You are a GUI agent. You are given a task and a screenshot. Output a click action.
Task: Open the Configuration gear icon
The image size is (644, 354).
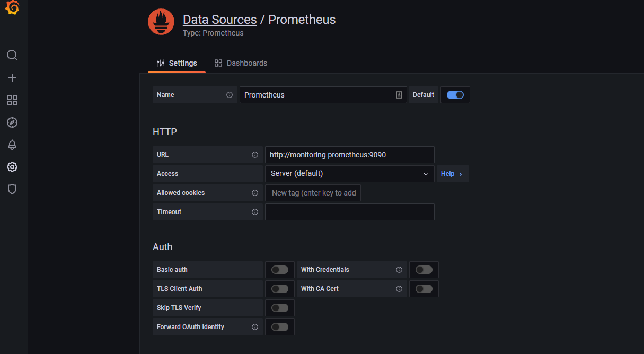pyautogui.click(x=12, y=167)
